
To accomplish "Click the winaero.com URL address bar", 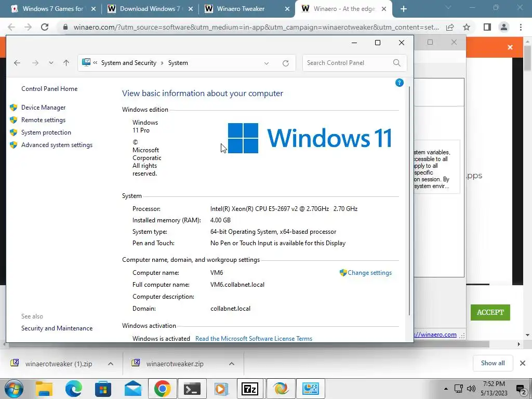I will (x=256, y=27).
